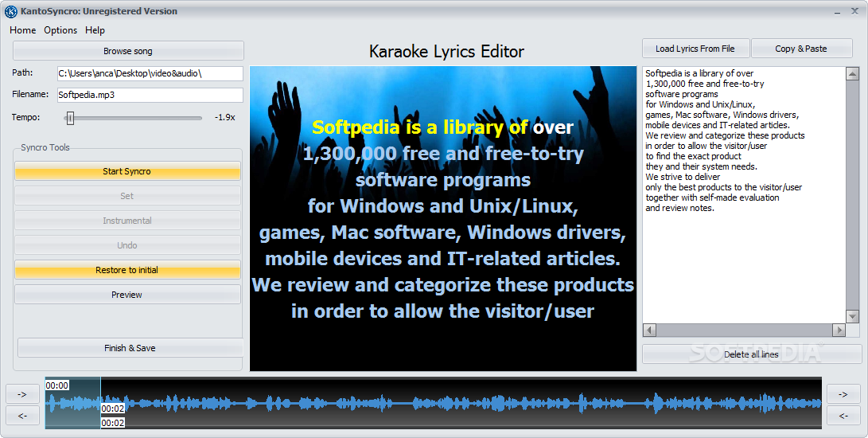The height and width of the screenshot is (438, 868).
Task: Click the Browse song button
Action: click(128, 51)
